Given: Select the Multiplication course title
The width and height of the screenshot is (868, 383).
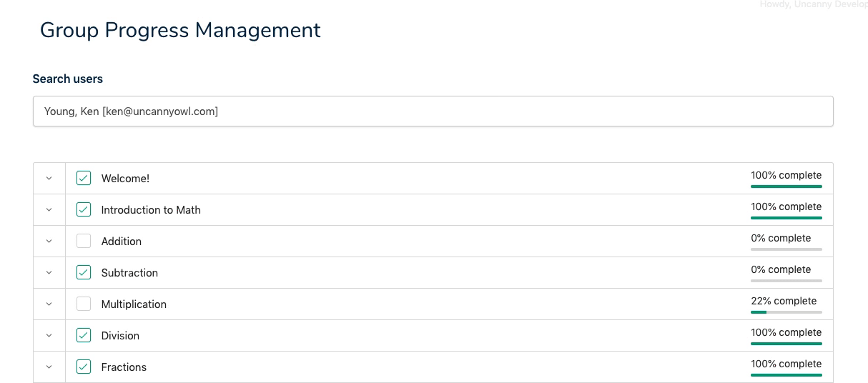Looking at the screenshot, I should tap(134, 304).
